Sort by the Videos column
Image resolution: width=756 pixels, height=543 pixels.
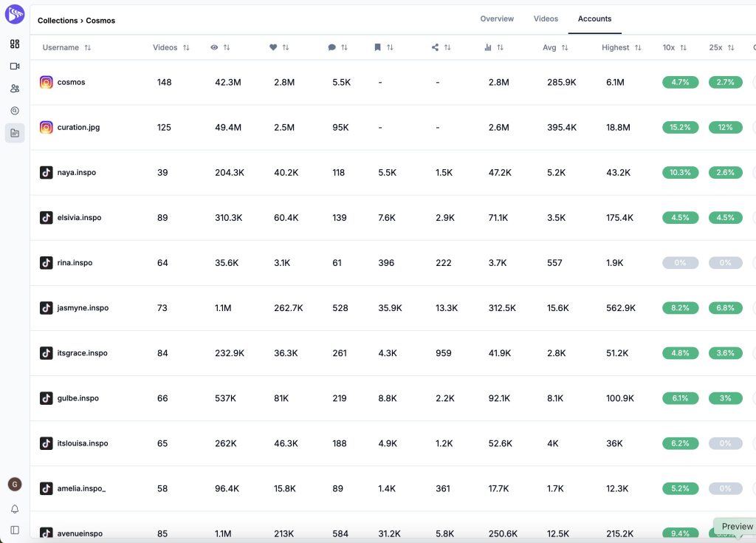171,47
